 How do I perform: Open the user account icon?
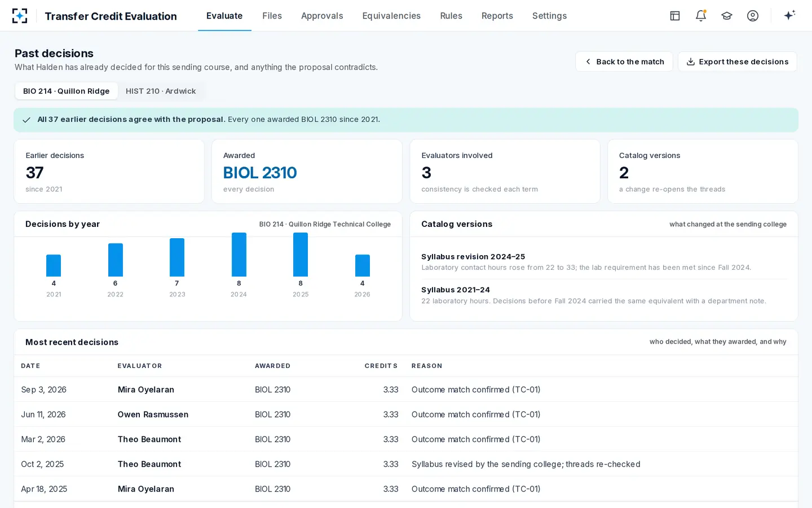point(753,16)
